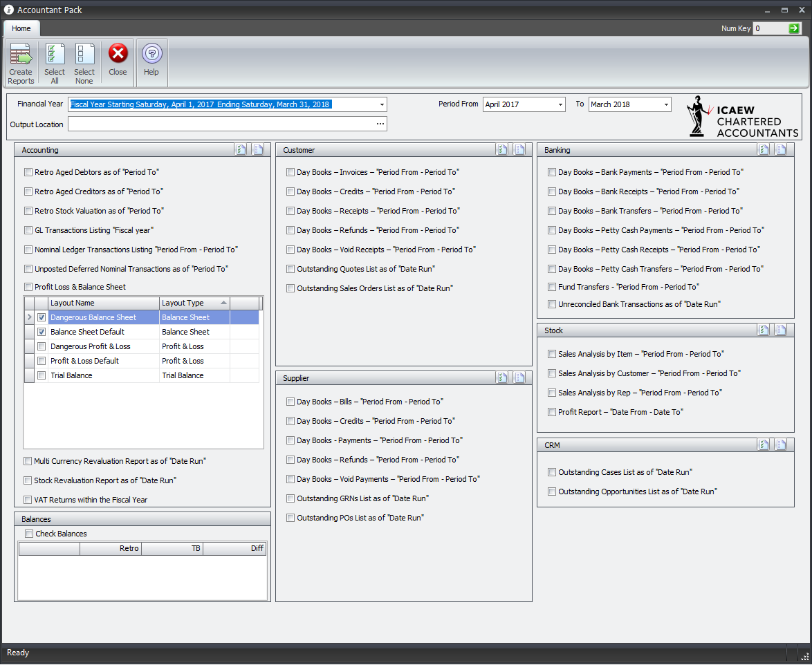Select the Home ribbon tab
812x665 pixels.
pos(21,28)
